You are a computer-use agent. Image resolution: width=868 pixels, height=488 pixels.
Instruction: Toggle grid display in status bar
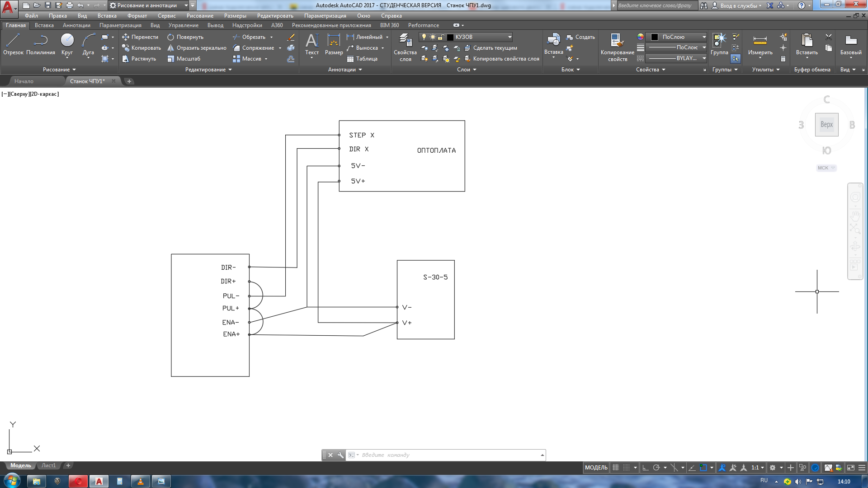(x=615, y=468)
